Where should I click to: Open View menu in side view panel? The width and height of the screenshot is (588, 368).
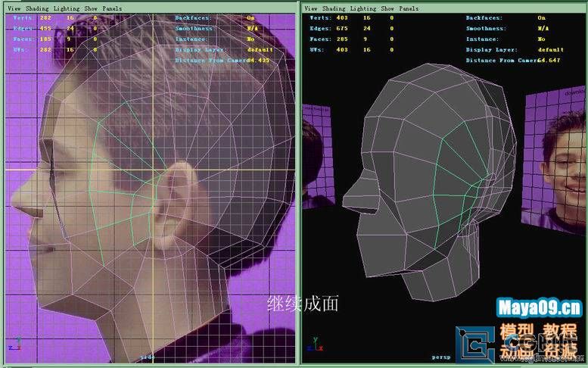pos(14,8)
